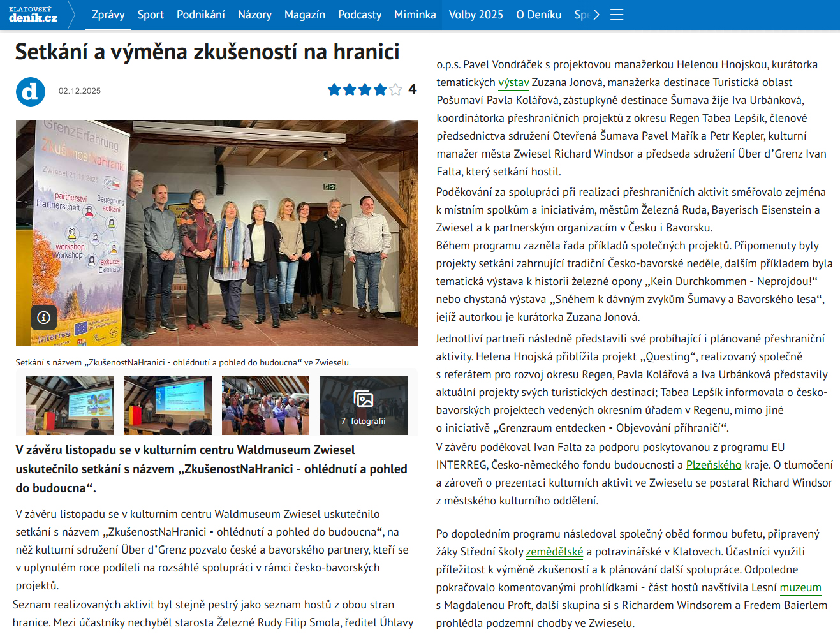Click the blue author avatar icon

click(x=30, y=92)
